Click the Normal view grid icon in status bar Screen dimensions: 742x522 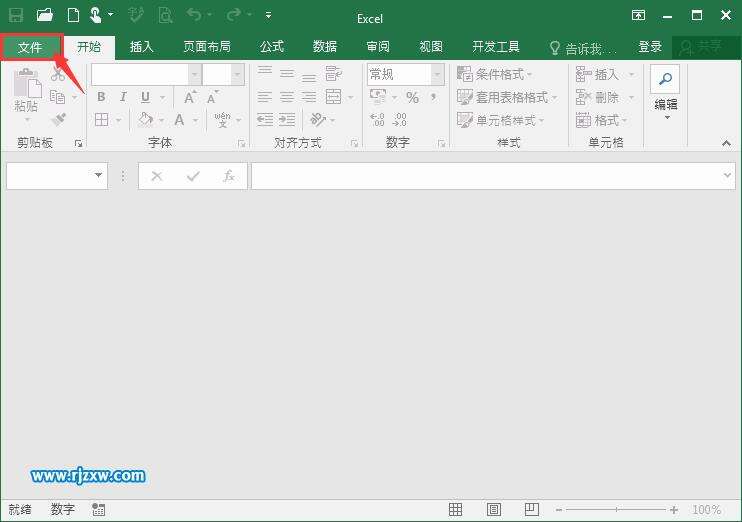pos(455,510)
